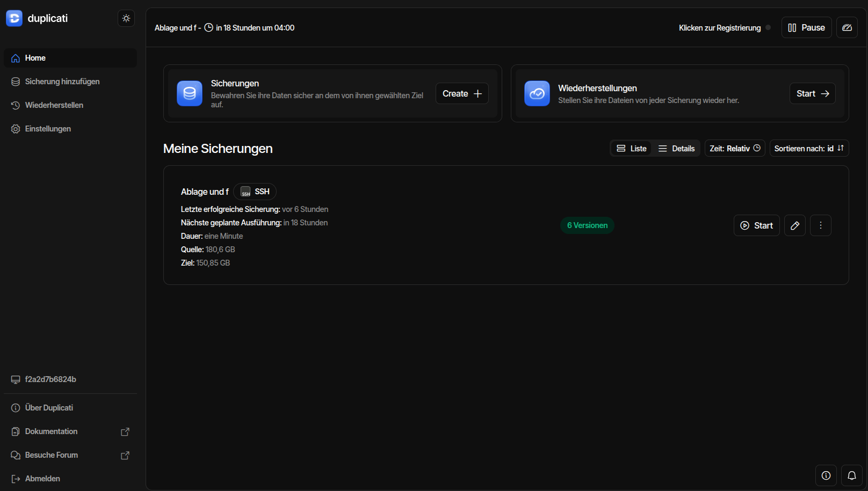Start a restore from Wiederherstellungen card
868x491 pixels.
coord(812,93)
